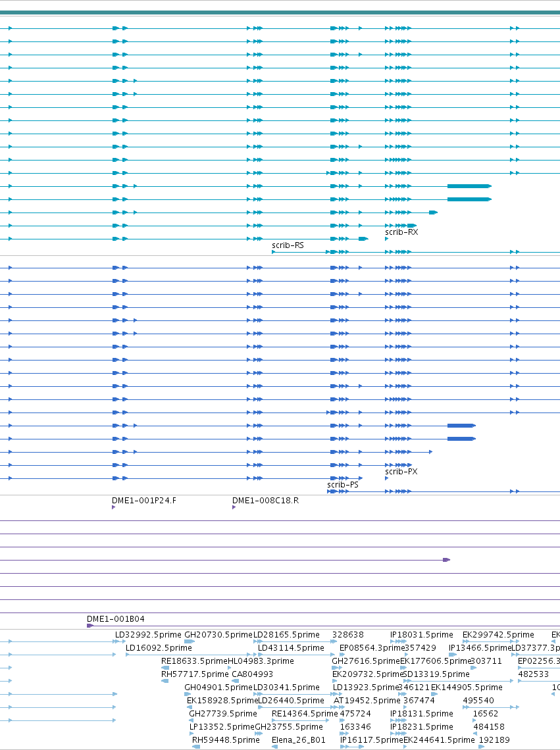
Task: Click the purple arrow glyph beneath DME1-001B04
Action: pyautogui.click(x=90, y=626)
